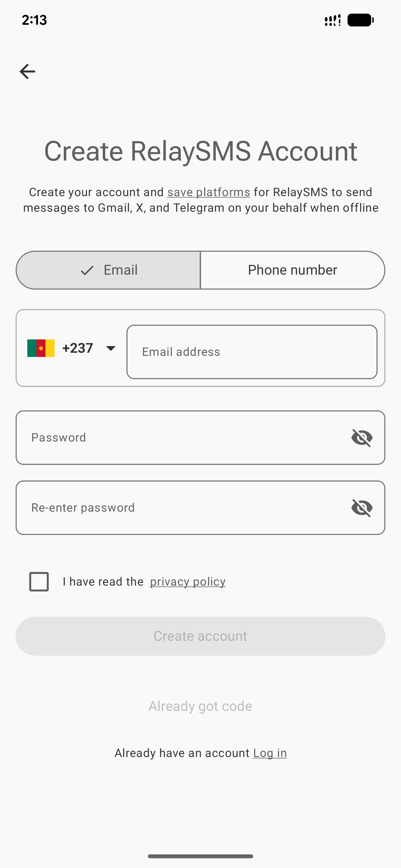Open the privacy policy link
Image resolution: width=401 pixels, height=868 pixels.
(x=187, y=581)
